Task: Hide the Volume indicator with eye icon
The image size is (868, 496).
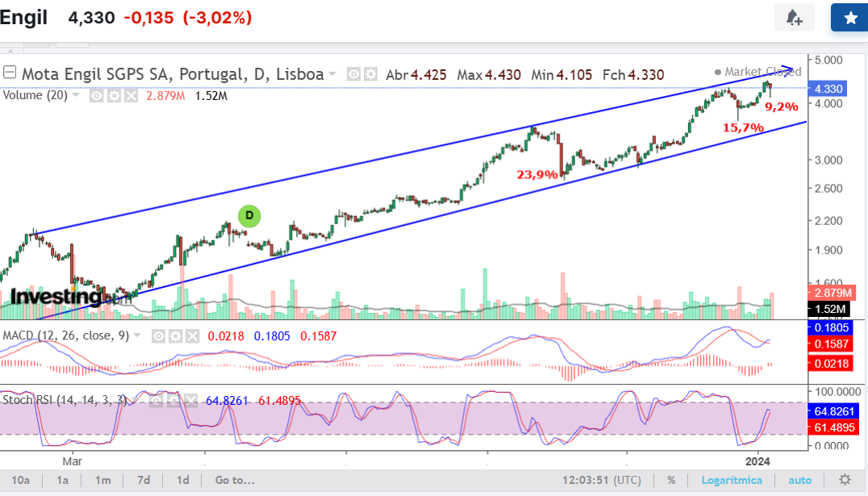Action: tap(96, 96)
